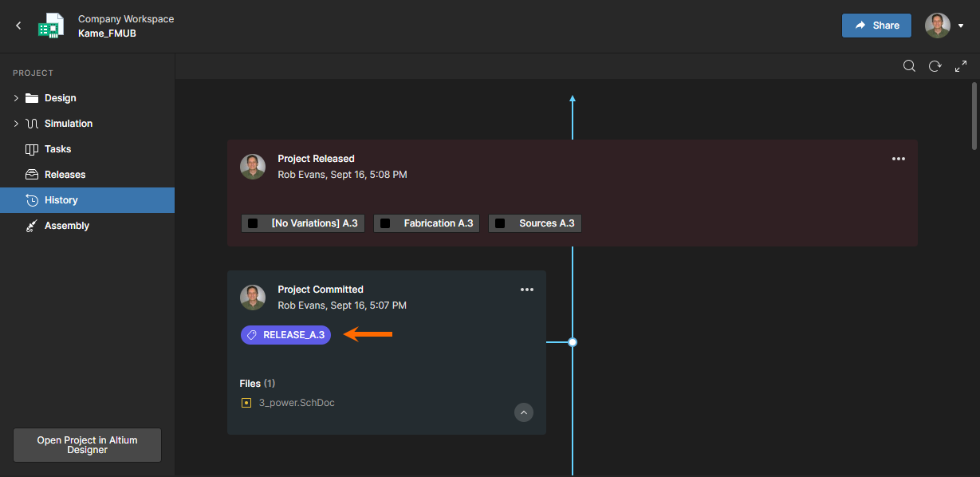
Task: Click the timeline node for the commit event
Action: click(573, 342)
